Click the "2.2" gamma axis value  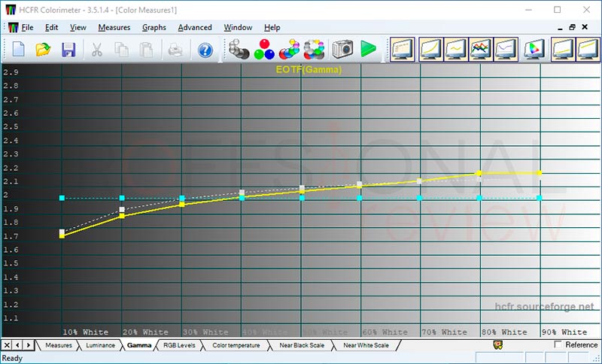tap(11, 168)
